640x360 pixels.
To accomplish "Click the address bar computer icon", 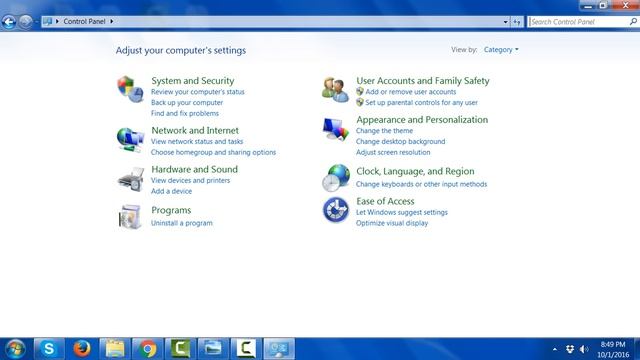I will 48,21.
